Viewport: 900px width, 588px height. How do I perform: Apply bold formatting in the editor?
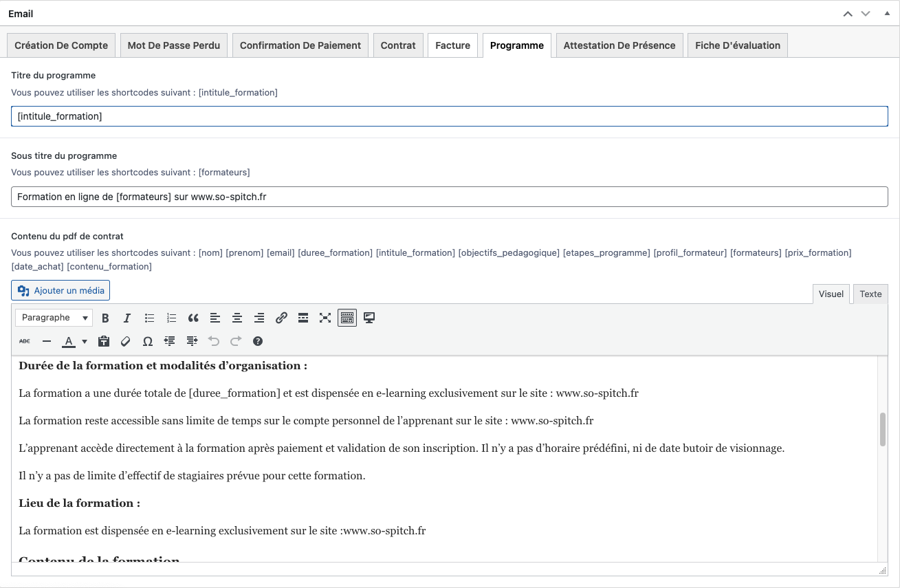105,317
